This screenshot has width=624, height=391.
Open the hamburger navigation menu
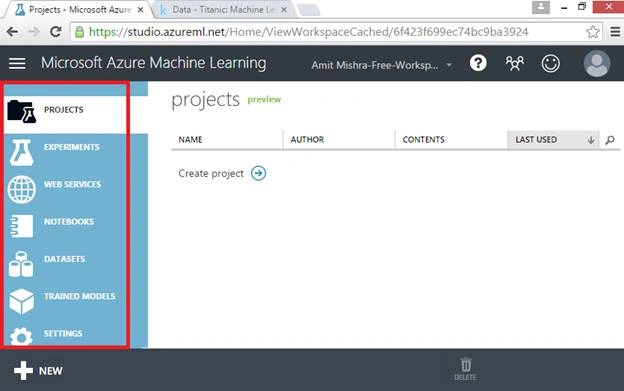coord(17,63)
